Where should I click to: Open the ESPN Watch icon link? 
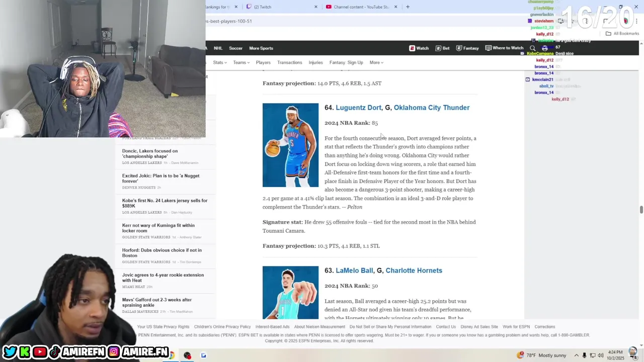419,48
